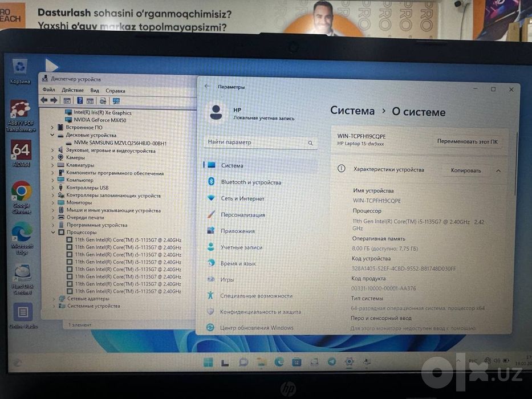The image size is (532, 399).
Task: Click the Help icon in Device Manager toolbar
Action: pos(80,100)
